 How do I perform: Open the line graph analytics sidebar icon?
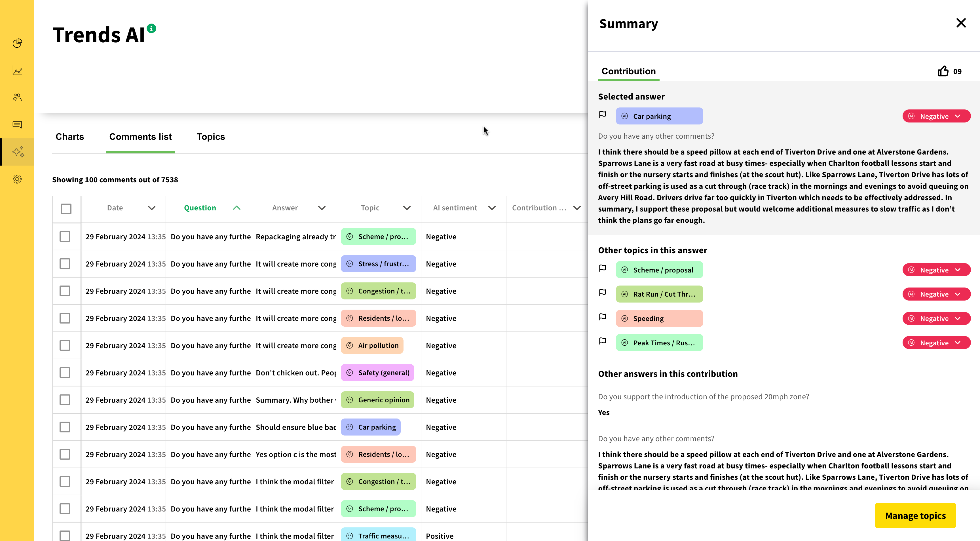tap(17, 70)
